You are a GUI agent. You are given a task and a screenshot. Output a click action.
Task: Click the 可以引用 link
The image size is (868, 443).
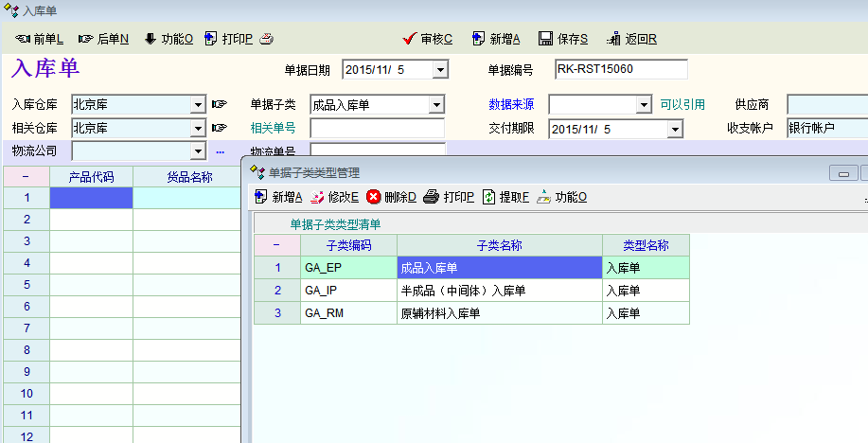coord(682,104)
